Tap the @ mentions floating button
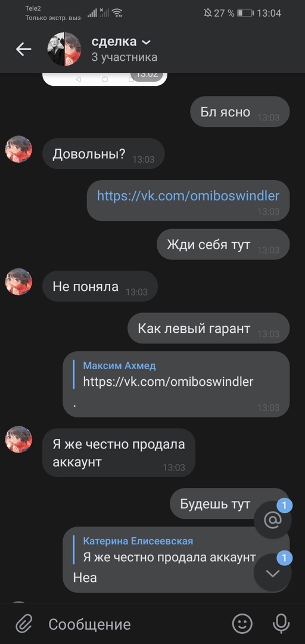 pos(273,520)
